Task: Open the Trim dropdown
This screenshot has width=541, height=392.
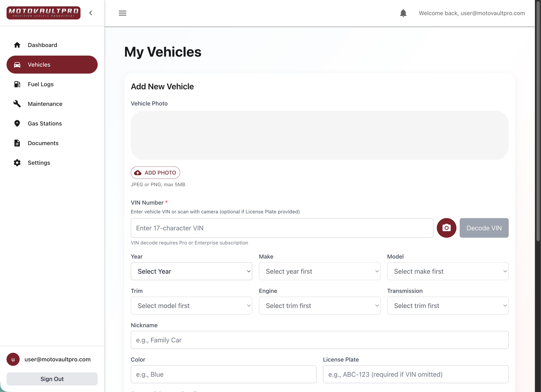Action: point(191,306)
